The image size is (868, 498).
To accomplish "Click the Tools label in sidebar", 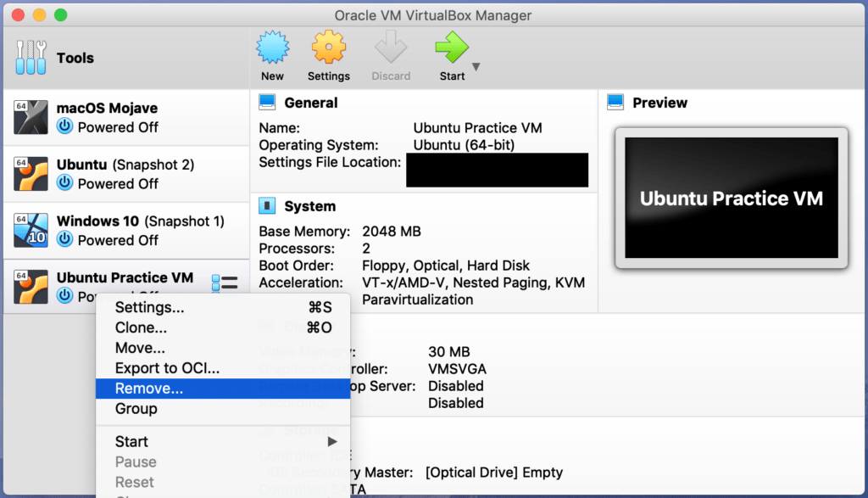I will [75, 58].
